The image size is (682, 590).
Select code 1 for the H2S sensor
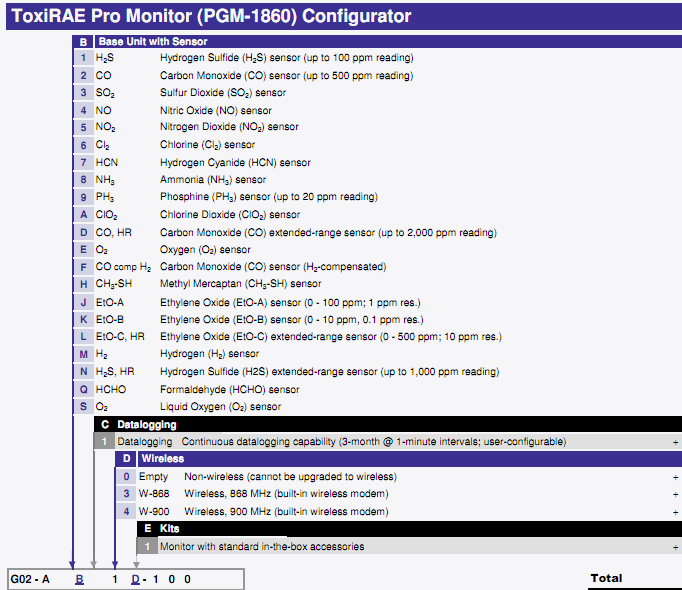pyautogui.click(x=84, y=58)
